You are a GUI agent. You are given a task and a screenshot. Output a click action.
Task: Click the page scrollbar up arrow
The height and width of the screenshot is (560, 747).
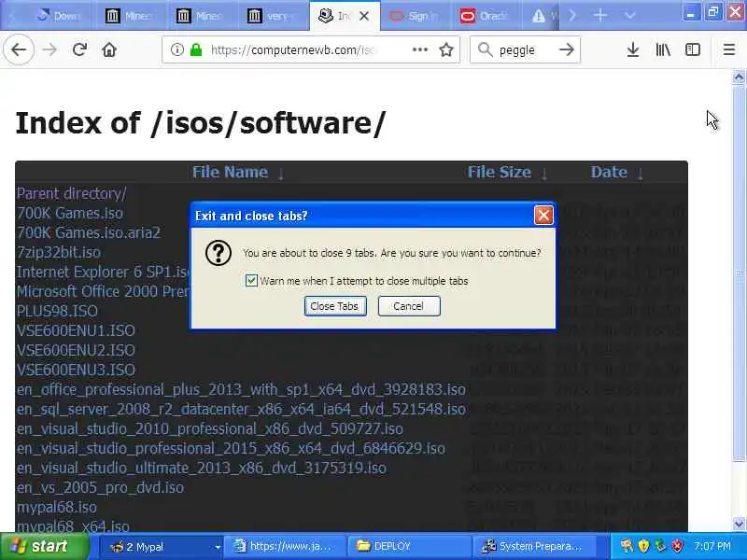(x=739, y=77)
